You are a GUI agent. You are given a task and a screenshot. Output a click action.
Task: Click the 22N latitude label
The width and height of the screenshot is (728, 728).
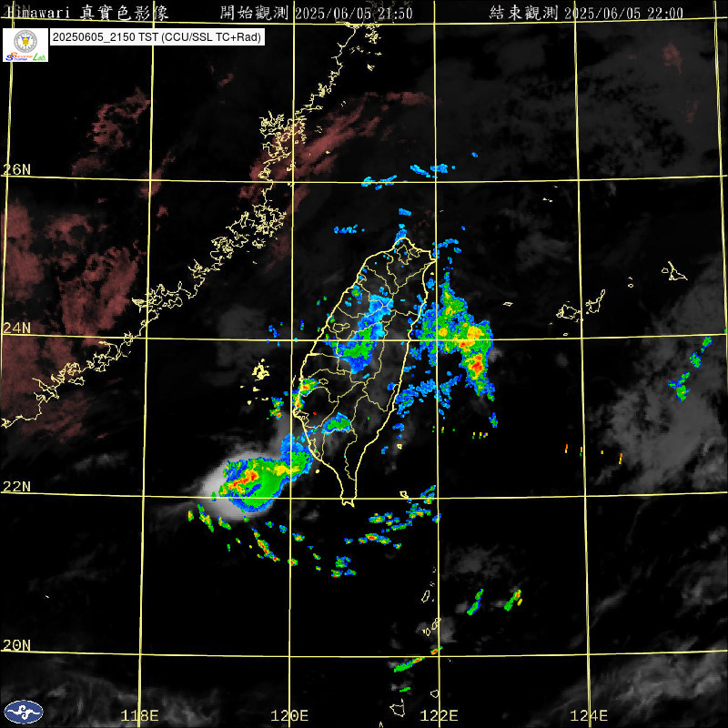16,487
